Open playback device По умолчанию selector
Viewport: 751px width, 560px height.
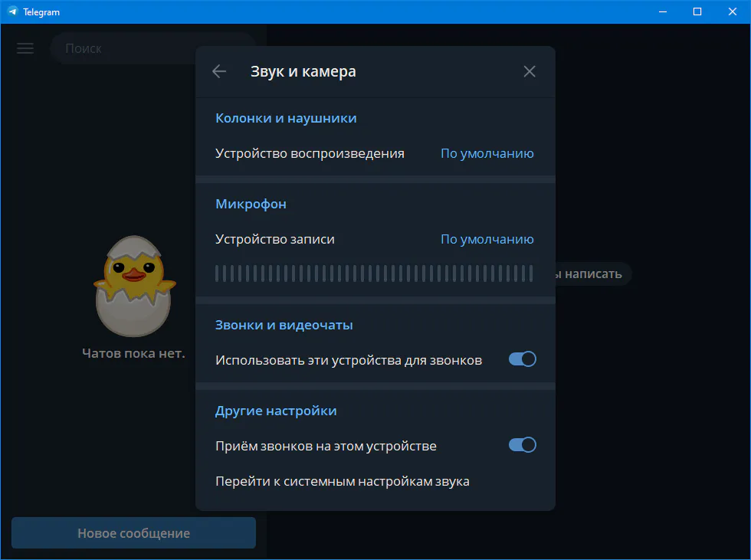click(x=487, y=153)
